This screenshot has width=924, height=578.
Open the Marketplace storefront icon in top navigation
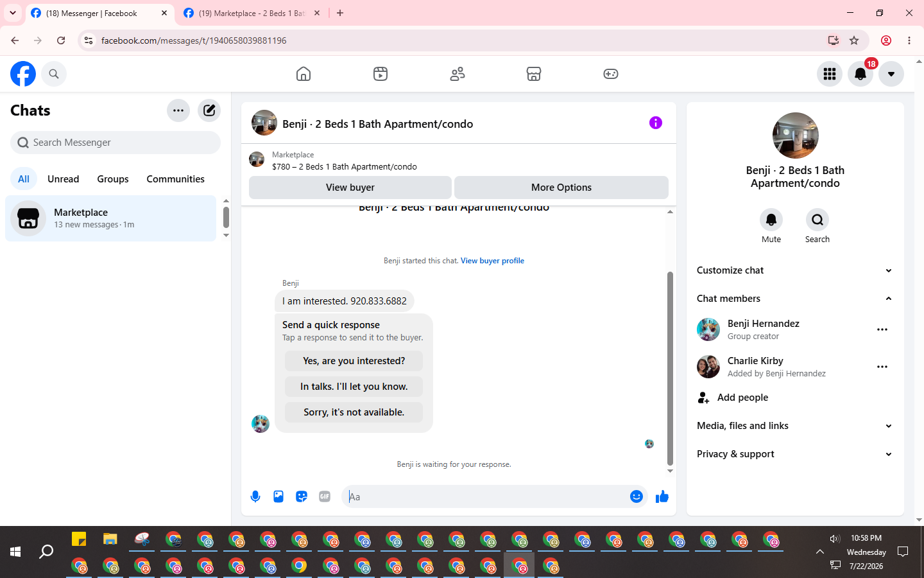click(534, 74)
